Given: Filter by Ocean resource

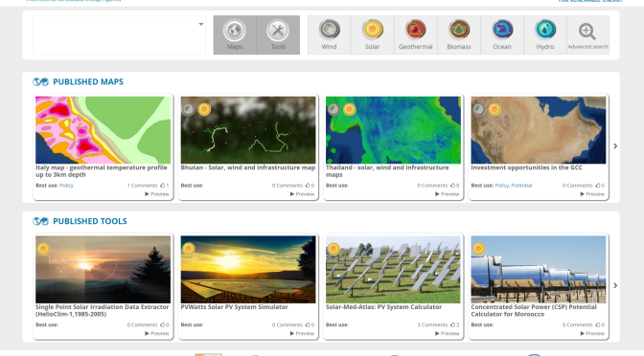Looking at the screenshot, I should click(x=502, y=34).
